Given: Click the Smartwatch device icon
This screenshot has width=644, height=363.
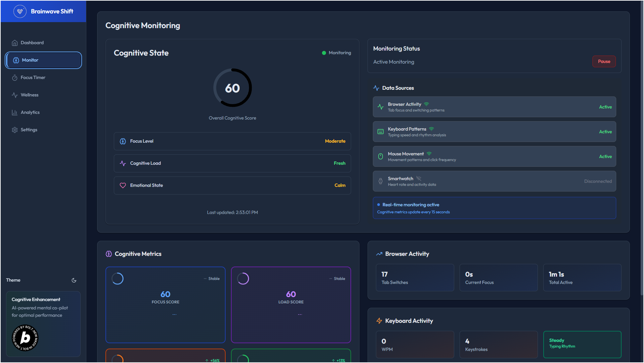Looking at the screenshot, I should click(381, 181).
